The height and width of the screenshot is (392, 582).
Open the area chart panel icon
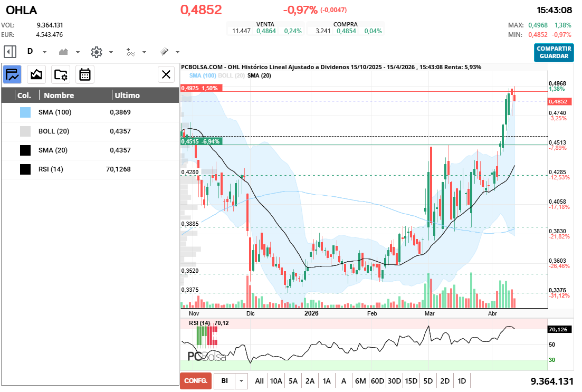[36, 74]
